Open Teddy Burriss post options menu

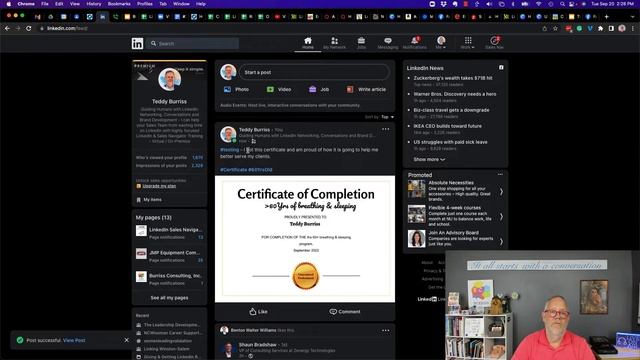(385, 129)
